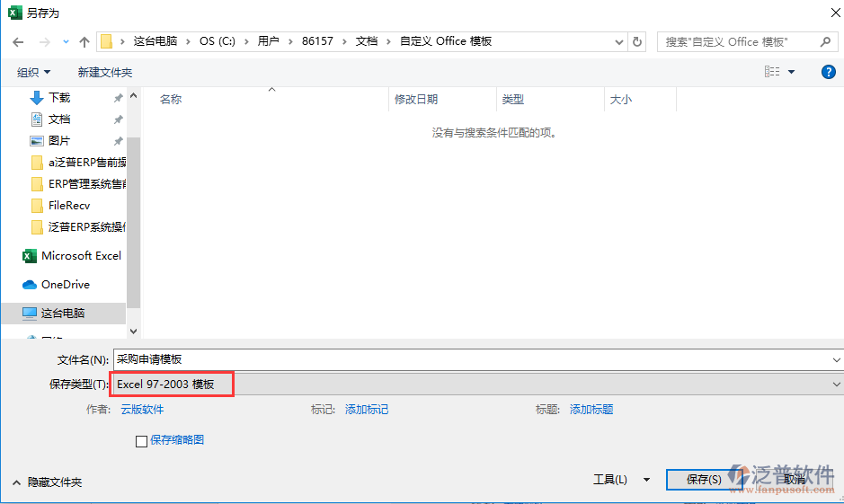Viewport: 844px width, 504px height.
Task: Click the blue help question mark icon
Action: point(829,72)
